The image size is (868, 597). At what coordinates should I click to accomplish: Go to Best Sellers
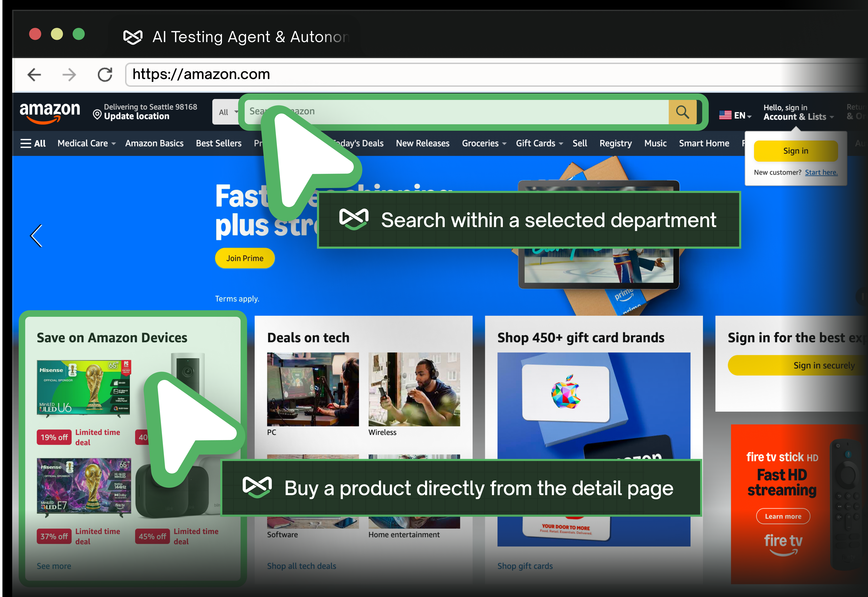pyautogui.click(x=219, y=143)
